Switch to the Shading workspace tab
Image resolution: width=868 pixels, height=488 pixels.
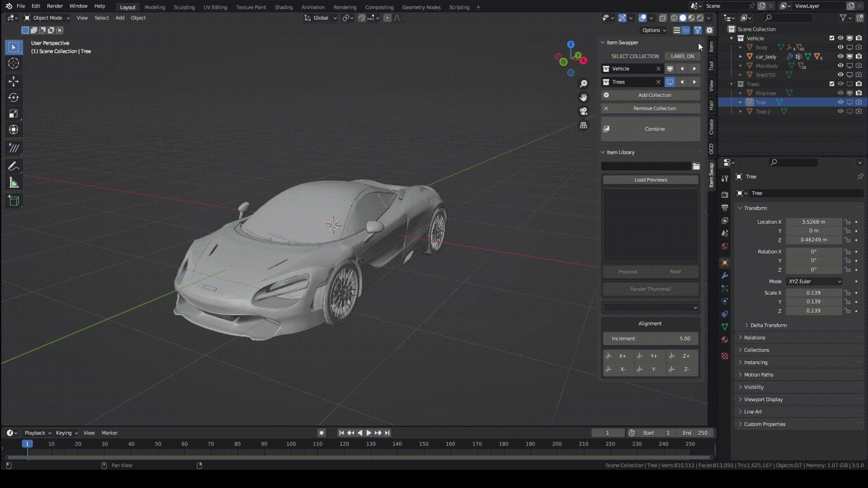pos(283,7)
